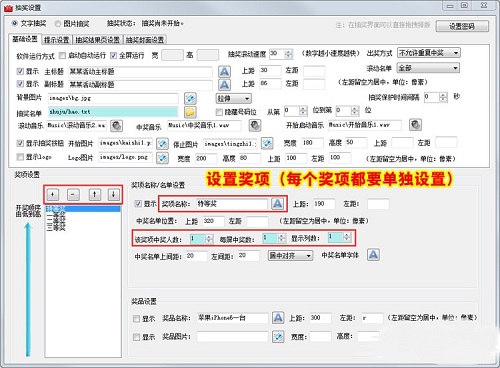The height and width of the screenshot is (368, 500).
Task: Switch to the 基础设置 tab
Action: click(x=25, y=39)
